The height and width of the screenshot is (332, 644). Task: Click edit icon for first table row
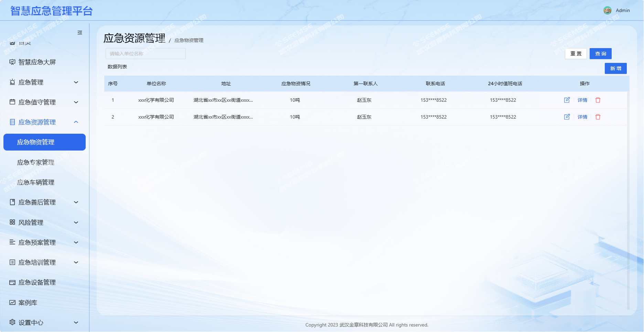click(567, 100)
